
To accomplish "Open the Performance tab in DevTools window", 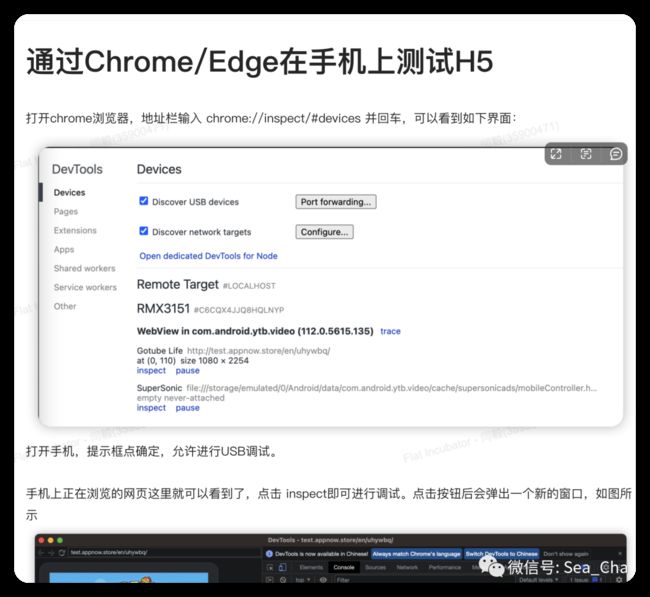I will 444,568.
